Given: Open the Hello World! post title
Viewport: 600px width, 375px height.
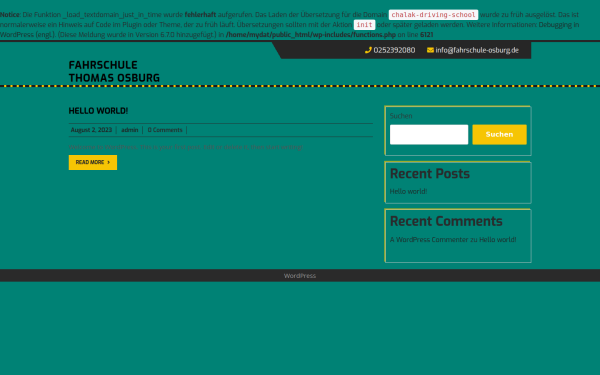Looking at the screenshot, I should (x=98, y=111).
